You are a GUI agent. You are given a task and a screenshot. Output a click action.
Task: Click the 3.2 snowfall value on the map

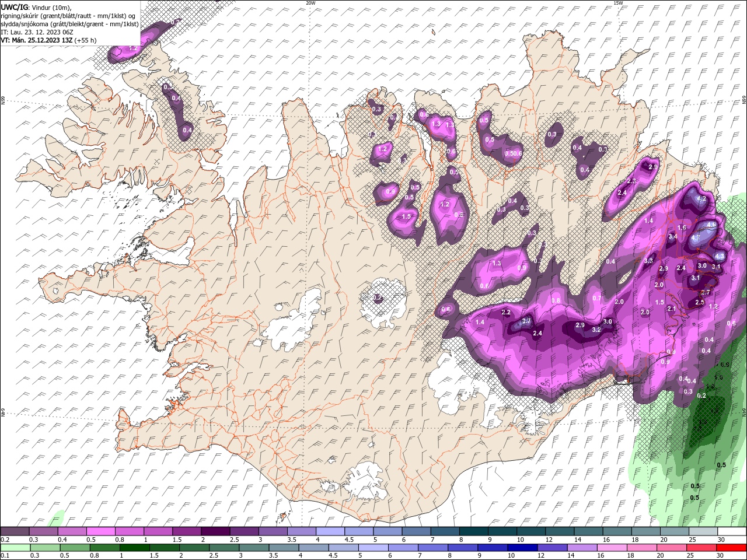[596, 330]
